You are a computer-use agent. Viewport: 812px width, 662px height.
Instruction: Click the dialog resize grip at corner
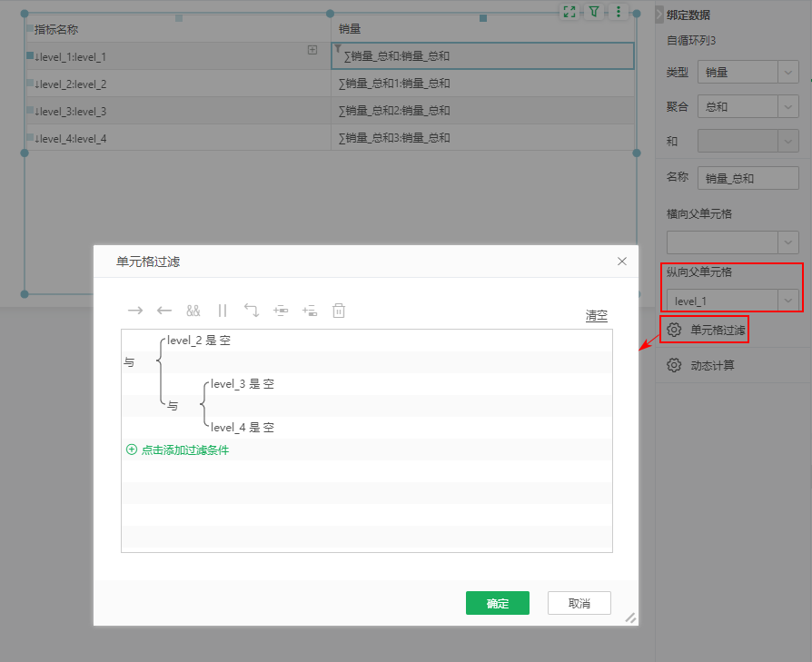[x=630, y=618]
